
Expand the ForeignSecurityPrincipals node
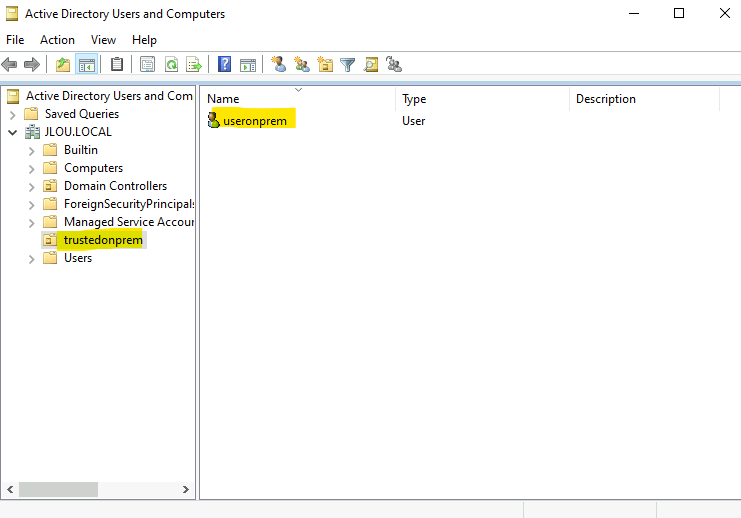pos(32,205)
